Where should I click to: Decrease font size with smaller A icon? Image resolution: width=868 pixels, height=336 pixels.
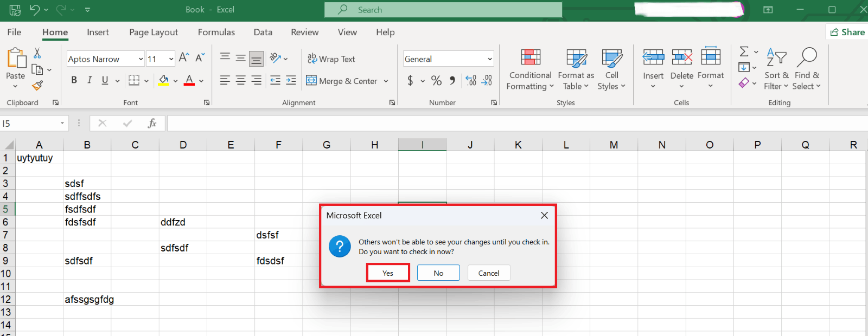coord(200,57)
